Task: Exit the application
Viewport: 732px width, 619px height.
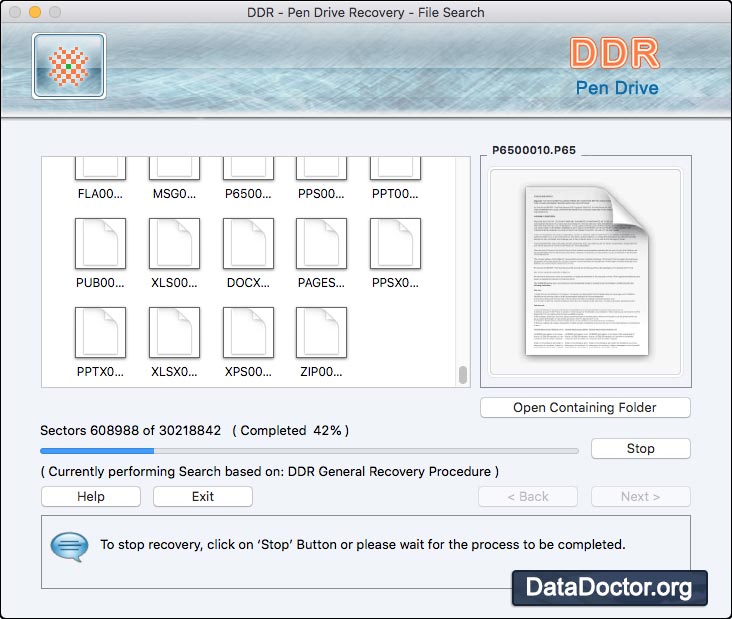Action: click(203, 497)
